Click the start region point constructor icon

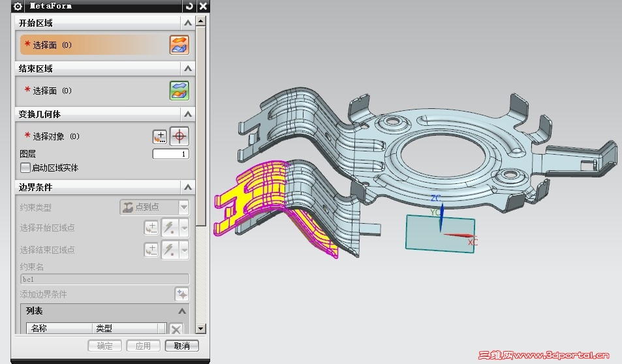tap(151, 228)
